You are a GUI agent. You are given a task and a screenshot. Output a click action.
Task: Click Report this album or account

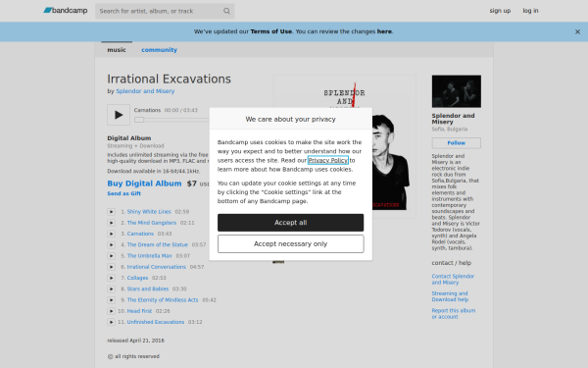[454, 314]
